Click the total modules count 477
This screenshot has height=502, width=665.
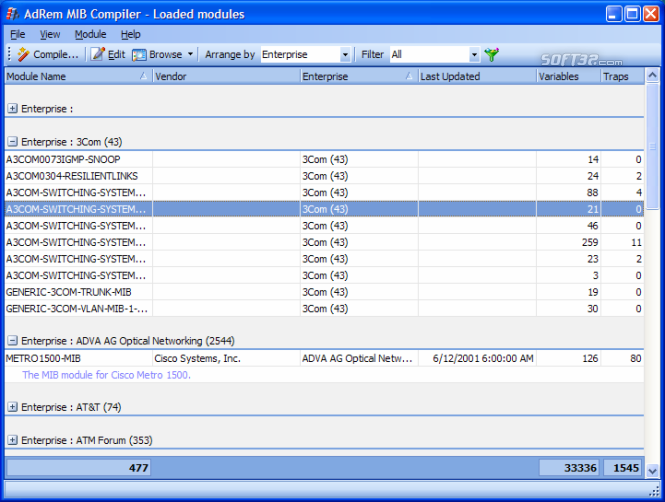pyautogui.click(x=78, y=468)
